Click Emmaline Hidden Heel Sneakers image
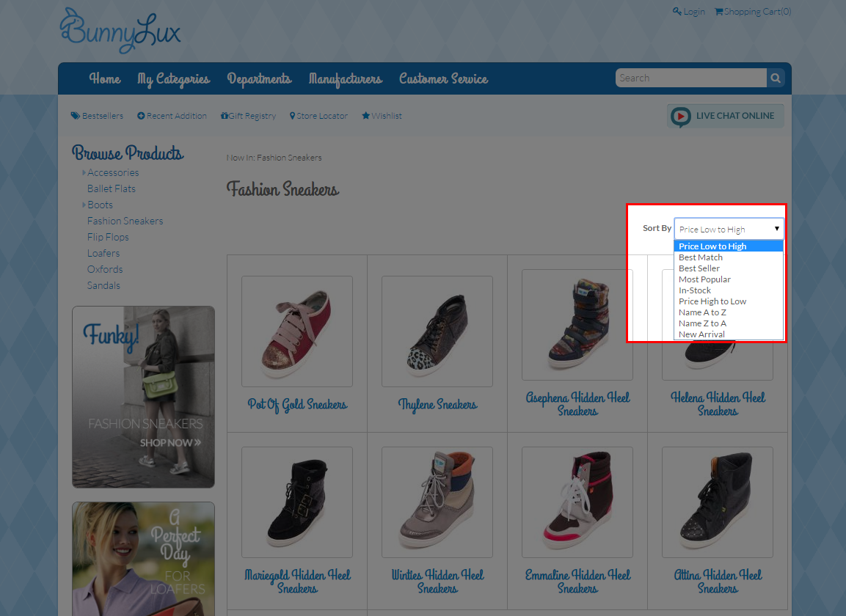The height and width of the screenshot is (616, 846). [577, 502]
